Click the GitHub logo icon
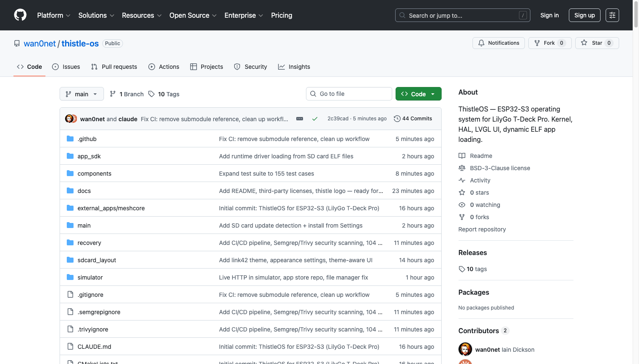This screenshot has height=364, width=639. 20,15
